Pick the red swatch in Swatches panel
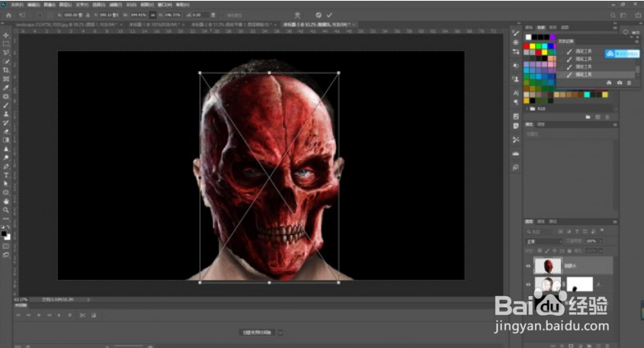The height and width of the screenshot is (348, 644). (x=527, y=46)
